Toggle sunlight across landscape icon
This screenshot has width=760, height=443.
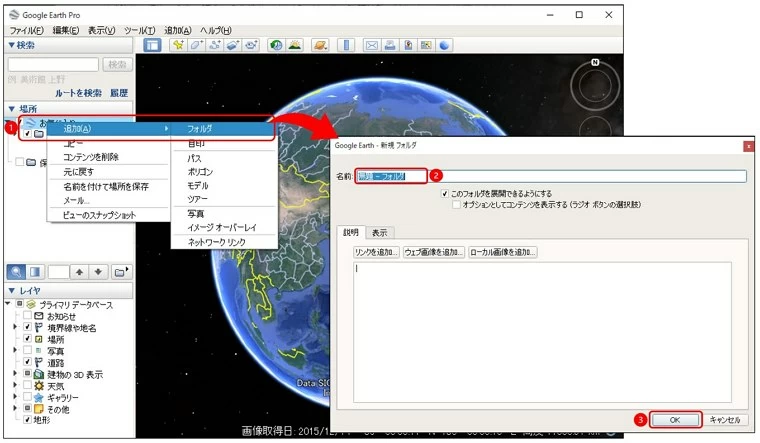click(x=295, y=45)
